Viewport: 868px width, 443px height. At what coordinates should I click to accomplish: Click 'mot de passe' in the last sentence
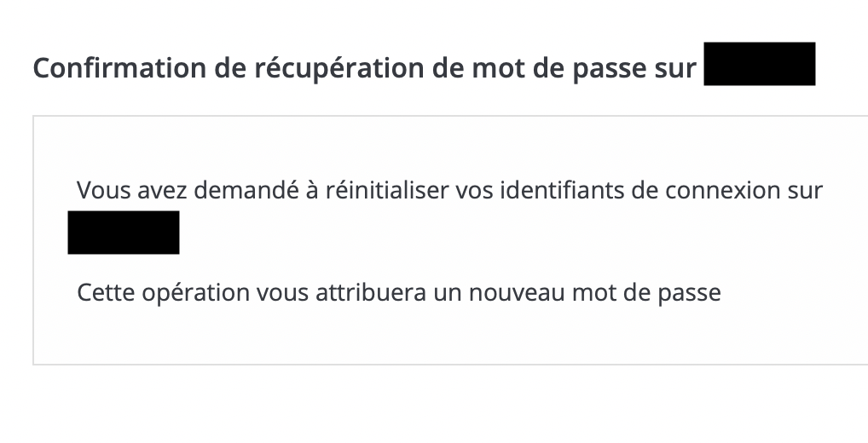646,293
